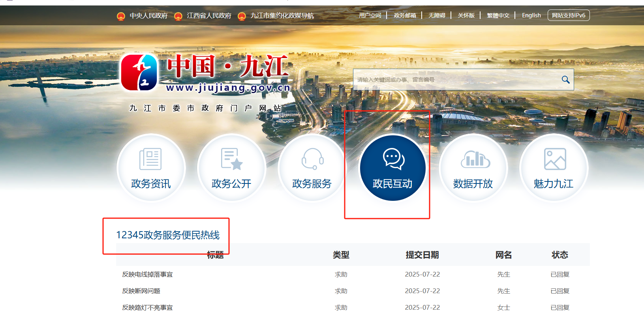644x318 pixels.
Task: Switch language to 繁體中文
Action: pos(498,15)
